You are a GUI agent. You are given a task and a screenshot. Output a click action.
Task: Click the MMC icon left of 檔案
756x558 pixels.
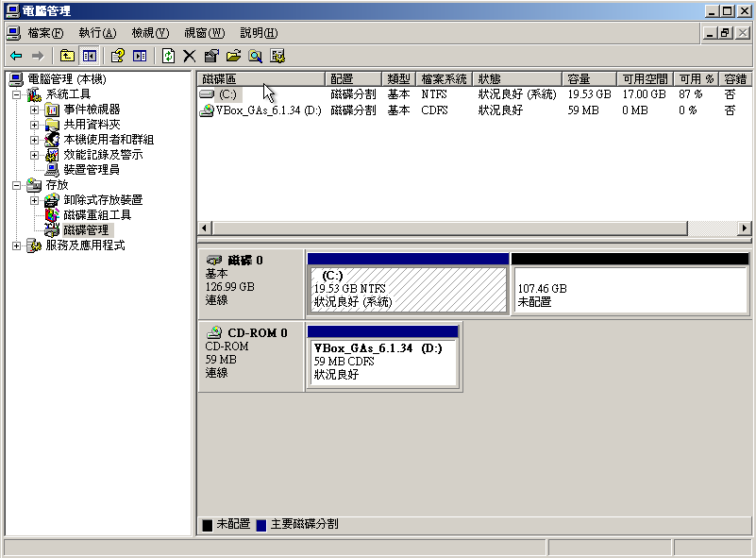coord(13,33)
